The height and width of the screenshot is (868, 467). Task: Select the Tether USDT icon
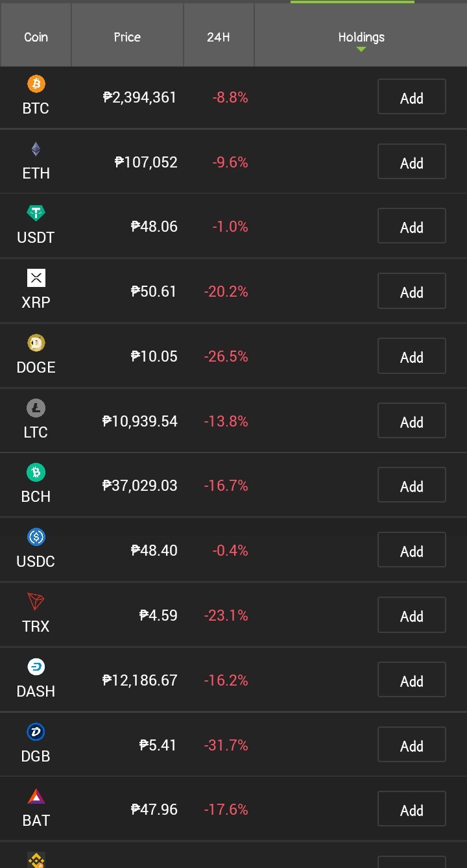36,213
